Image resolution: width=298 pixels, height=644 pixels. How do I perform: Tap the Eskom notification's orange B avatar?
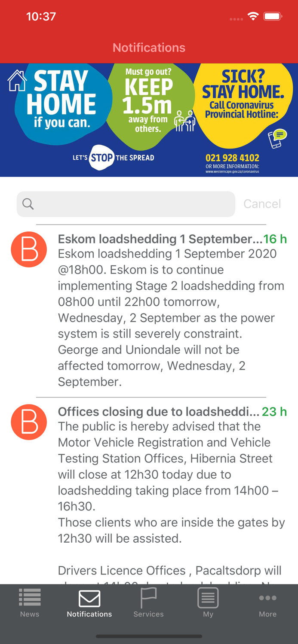click(29, 249)
